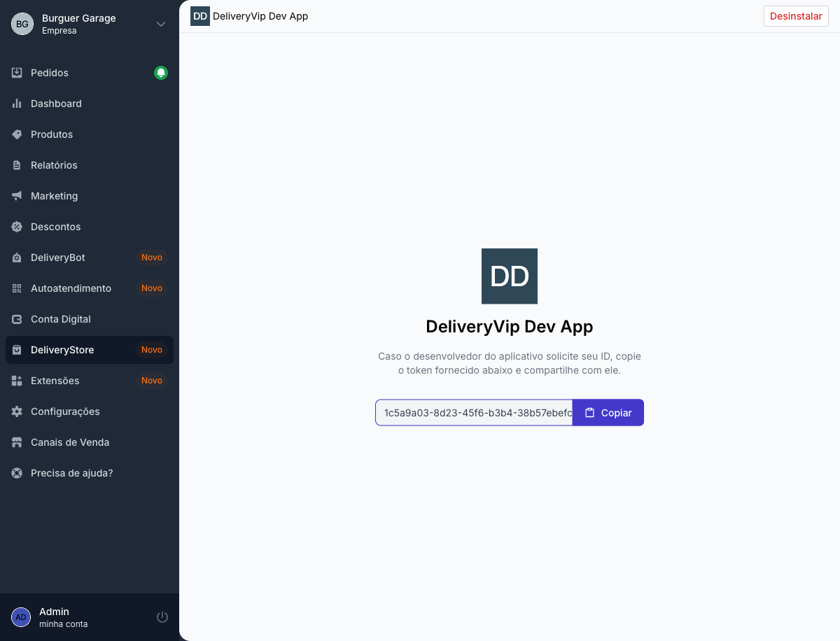
Task: Open Extensões in the sidebar
Action: tap(90, 381)
